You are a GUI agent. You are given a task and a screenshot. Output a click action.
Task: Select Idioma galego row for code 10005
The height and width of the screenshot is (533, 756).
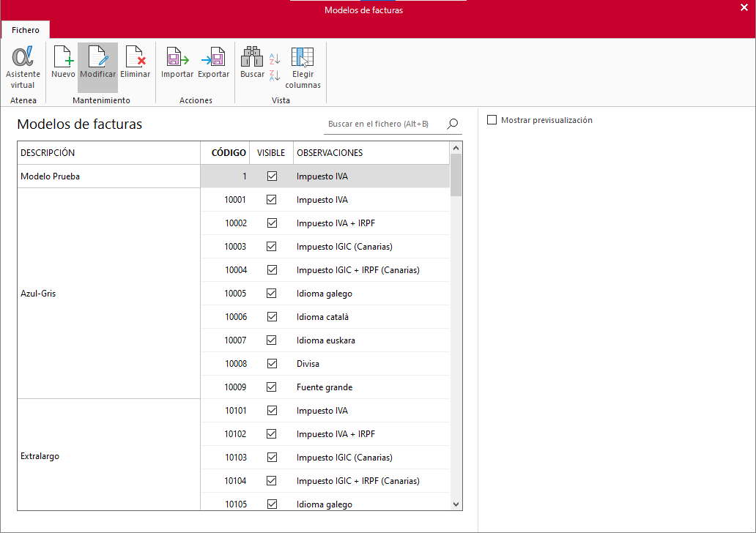coord(325,294)
